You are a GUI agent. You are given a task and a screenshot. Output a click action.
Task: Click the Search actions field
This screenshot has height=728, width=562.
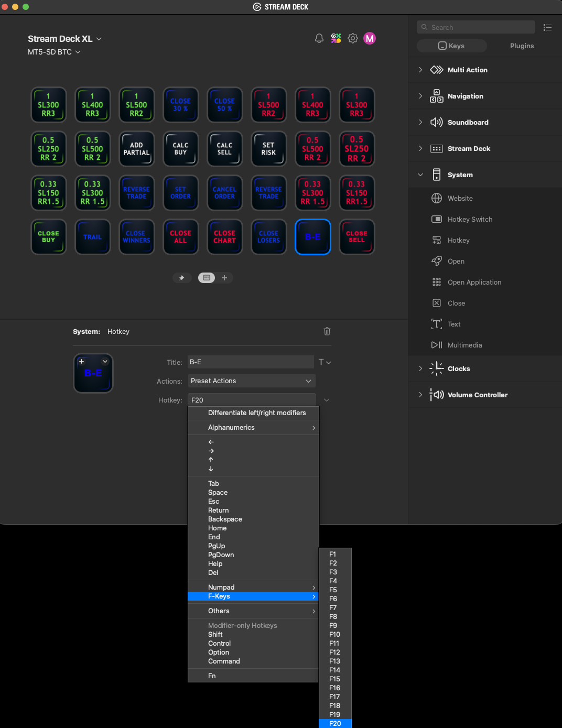pos(476,27)
